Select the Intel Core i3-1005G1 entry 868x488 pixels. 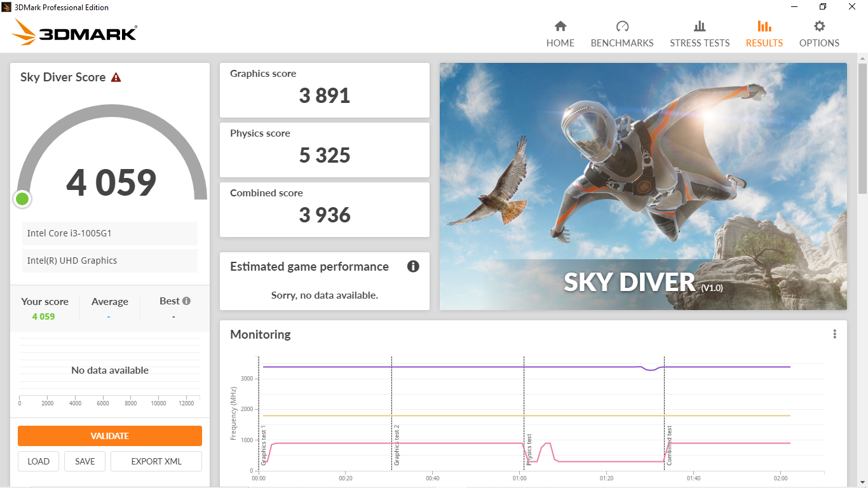pyautogui.click(x=110, y=233)
